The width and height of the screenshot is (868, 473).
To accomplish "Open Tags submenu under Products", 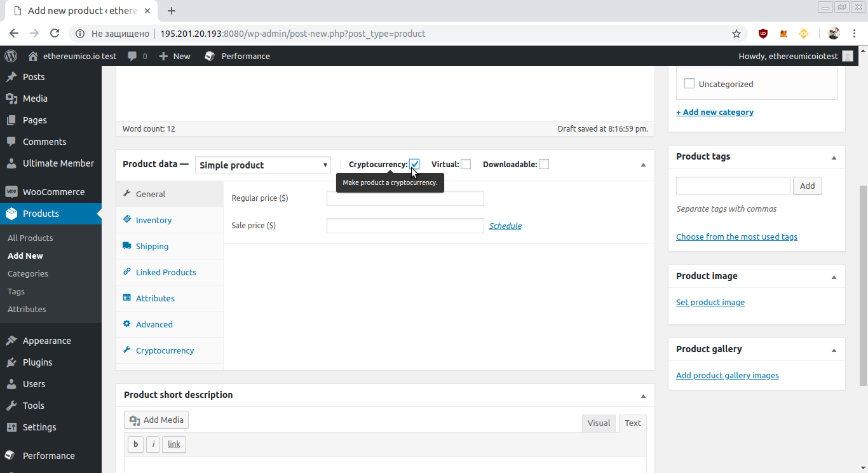I will pyautogui.click(x=17, y=291).
